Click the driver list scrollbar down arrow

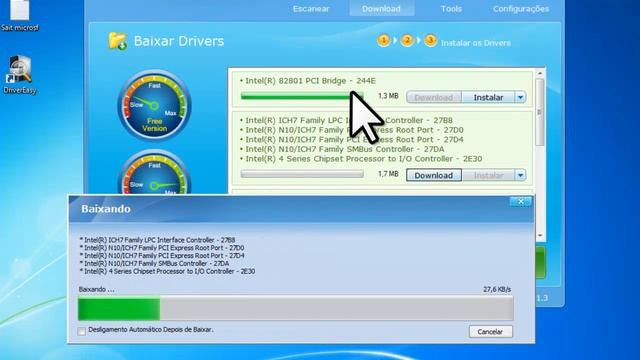[x=540, y=236]
